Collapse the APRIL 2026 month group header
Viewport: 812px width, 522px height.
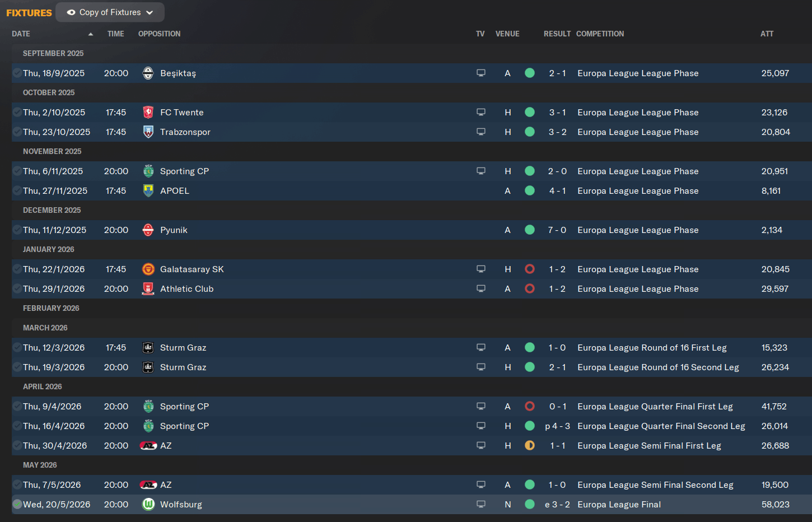click(x=43, y=387)
